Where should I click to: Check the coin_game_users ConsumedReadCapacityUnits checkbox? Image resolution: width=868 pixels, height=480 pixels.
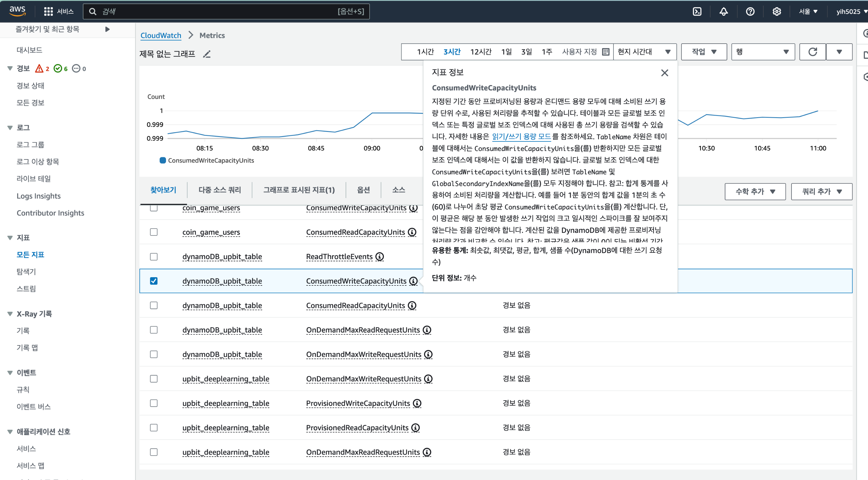pyautogui.click(x=154, y=232)
